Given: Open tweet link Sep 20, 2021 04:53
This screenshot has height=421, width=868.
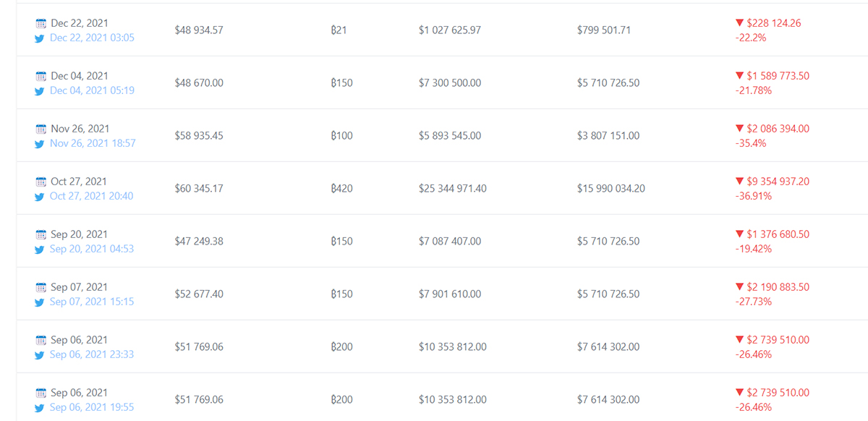Looking at the screenshot, I should click(92, 249).
